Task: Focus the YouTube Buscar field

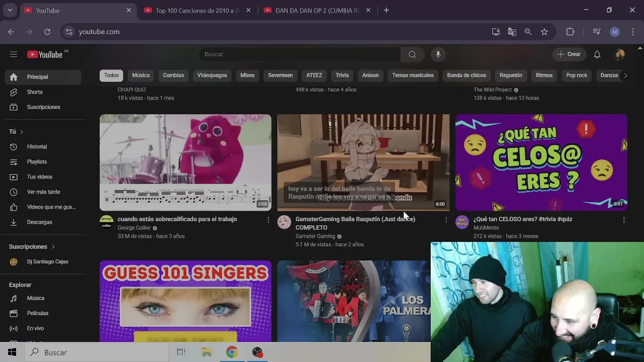Action: (x=300, y=54)
